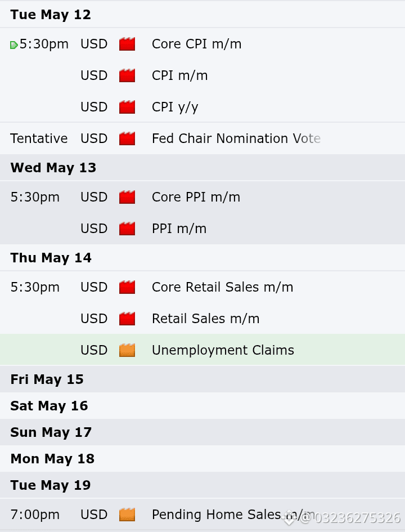Open the Core CPI m/m event

coord(196,44)
